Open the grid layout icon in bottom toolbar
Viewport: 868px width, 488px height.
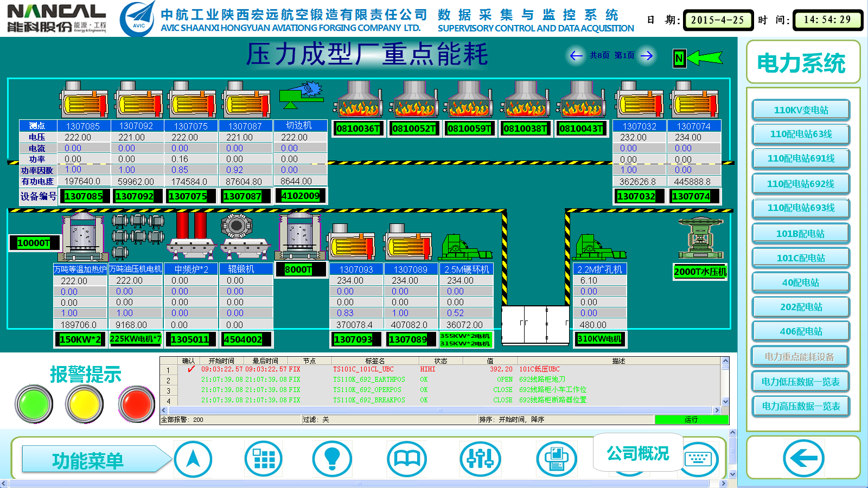264,459
